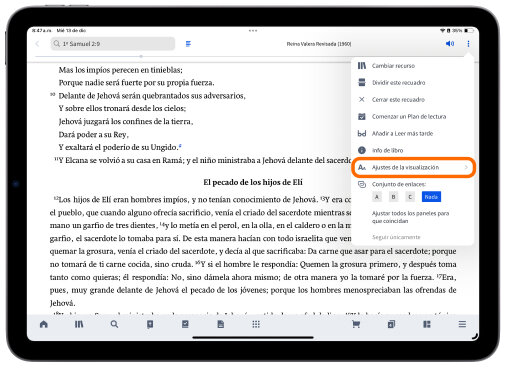Screen dimensions: 506x368
Task: Open the Home tab icon in bottom bar
Action: tap(44, 324)
